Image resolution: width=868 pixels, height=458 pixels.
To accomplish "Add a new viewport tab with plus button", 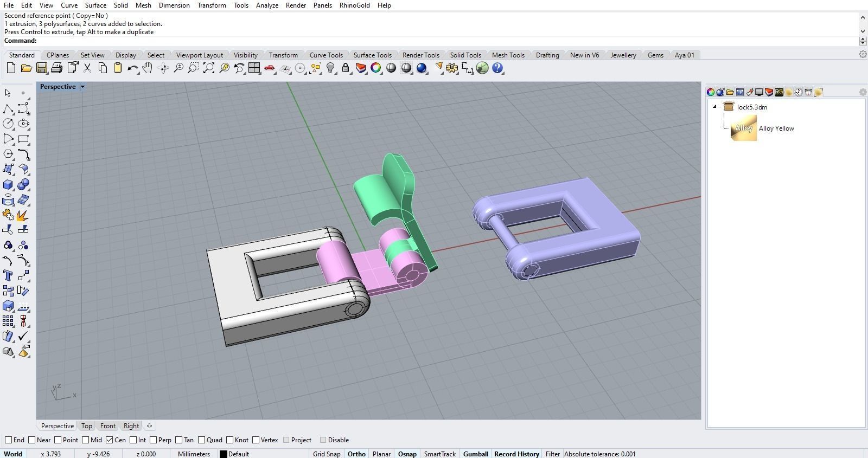I will pos(149,426).
